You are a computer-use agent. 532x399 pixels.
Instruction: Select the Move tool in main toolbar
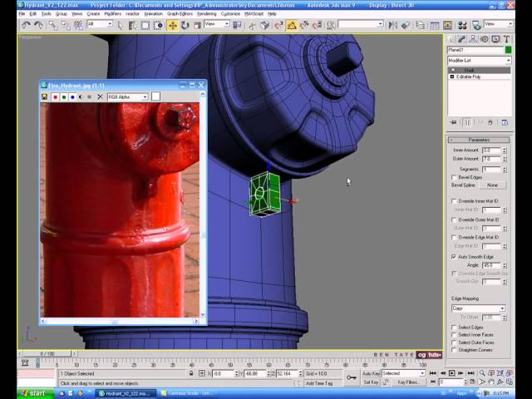(x=172, y=25)
